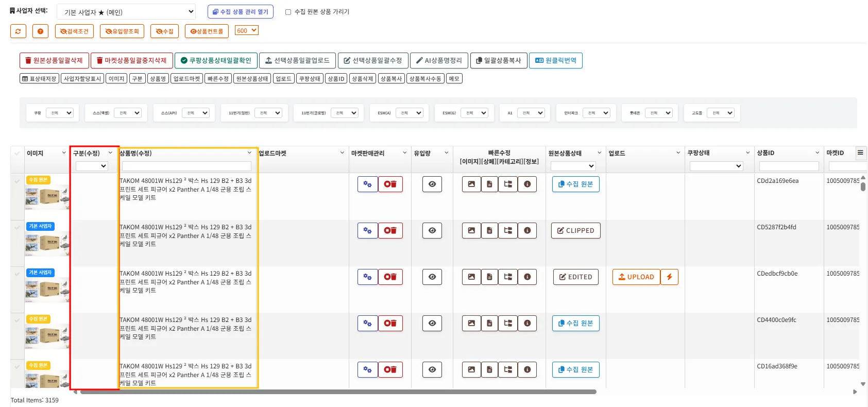Open the 스스(API) filter dropdown
Image resolution: width=868 pixels, height=407 pixels.
coord(196,113)
